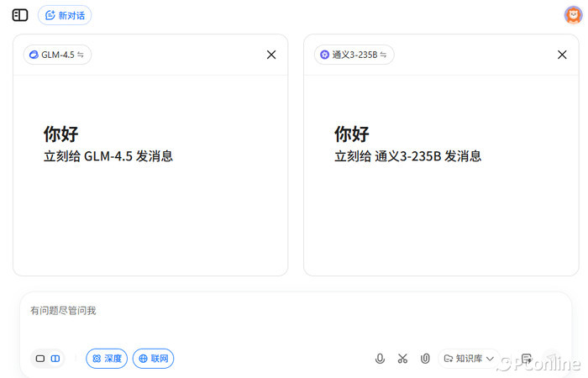The height and width of the screenshot is (378, 588).
Task: Open the user avatar profile
Action: click(573, 15)
